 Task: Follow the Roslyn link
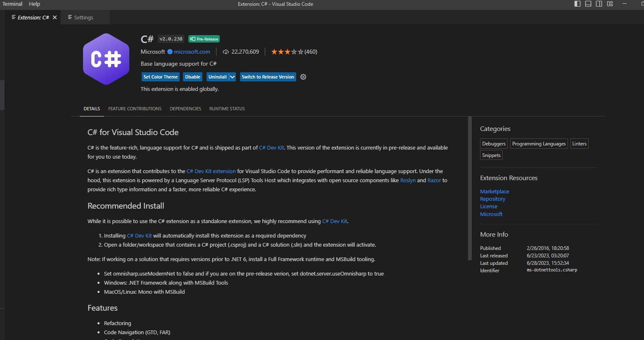408,180
